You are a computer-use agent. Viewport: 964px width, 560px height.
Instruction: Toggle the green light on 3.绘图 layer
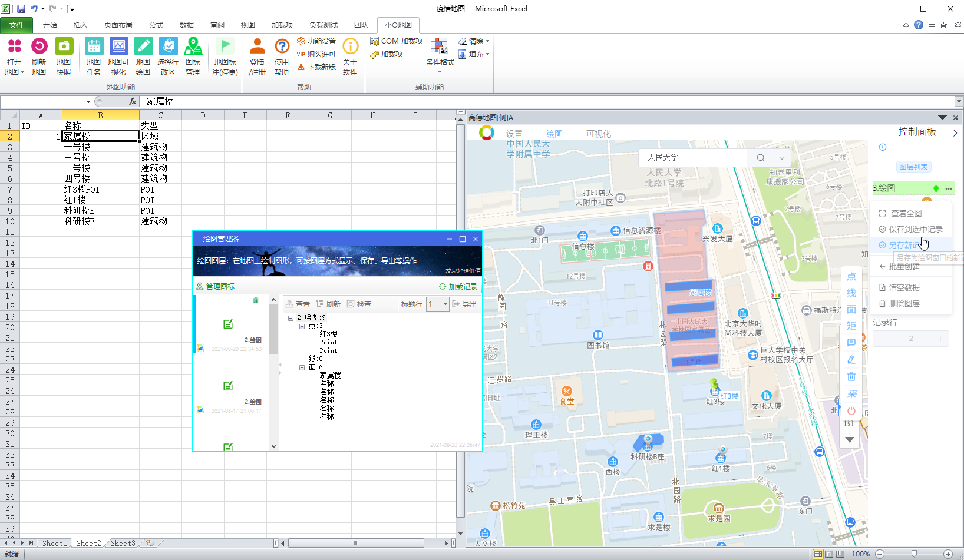tap(936, 188)
